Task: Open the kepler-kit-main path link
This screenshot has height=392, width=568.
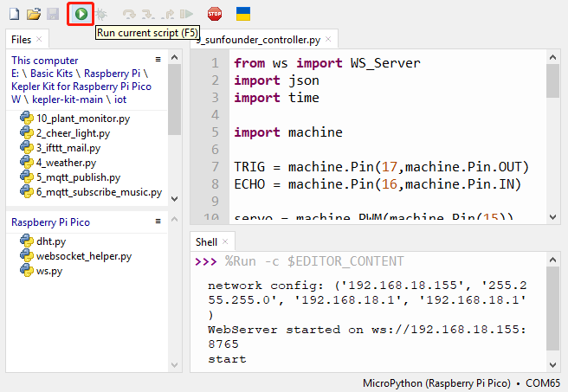Action: tap(68, 100)
